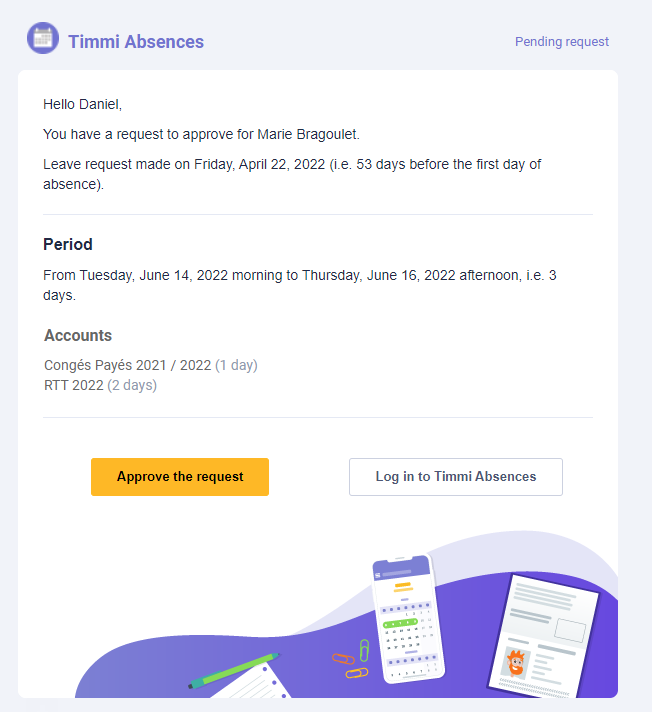Approve the request with the yellow button

180,477
